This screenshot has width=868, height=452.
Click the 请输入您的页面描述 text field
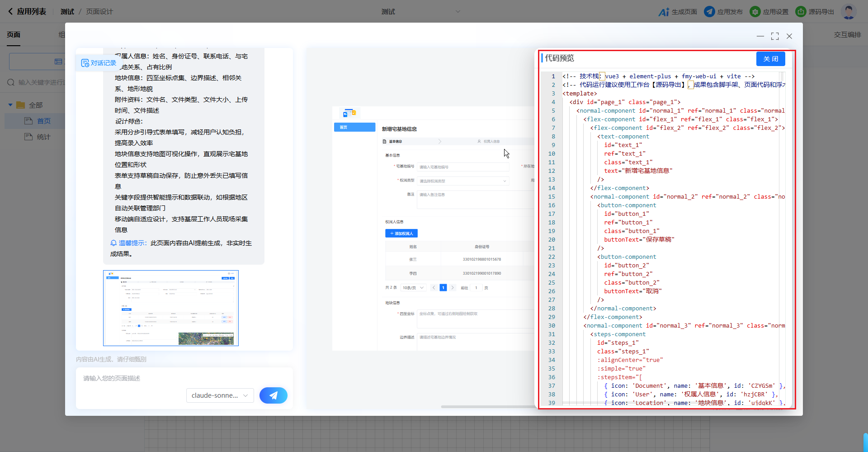pos(181,378)
